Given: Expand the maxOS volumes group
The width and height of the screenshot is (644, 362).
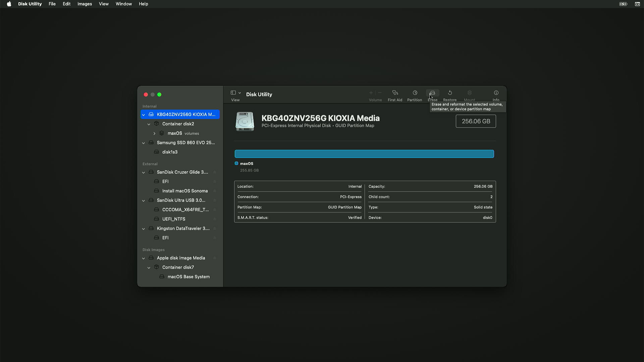Looking at the screenshot, I should (x=154, y=133).
